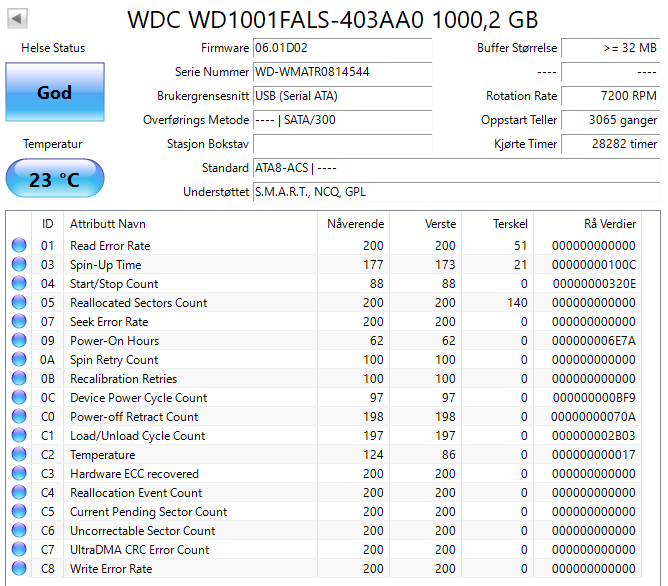Click the status orb beside Spin-Up Time
The height and width of the screenshot is (586, 668).
pos(19,265)
